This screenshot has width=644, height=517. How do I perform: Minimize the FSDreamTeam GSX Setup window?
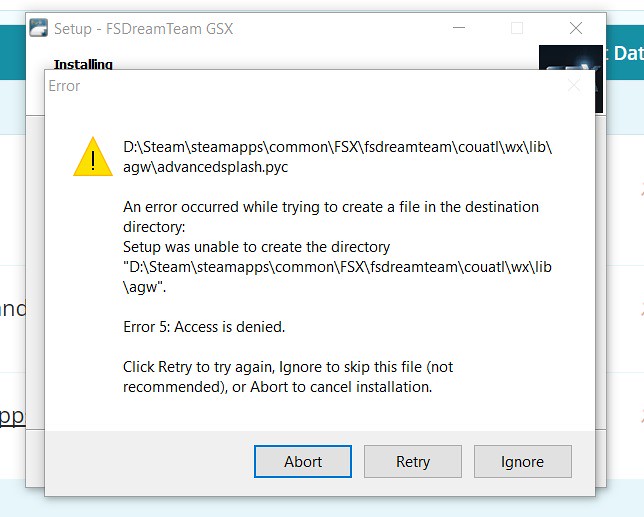point(459,28)
